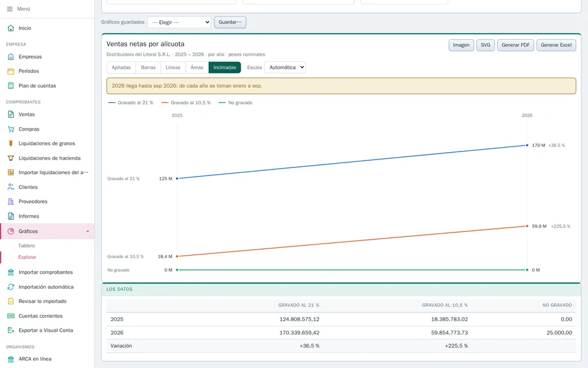Image resolution: width=588 pixels, height=368 pixels.
Task: Switch to the Líneas chart type
Action: tap(173, 67)
